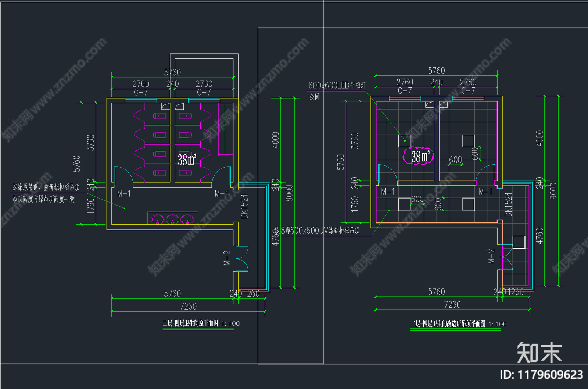Click the M-2 double door symbol, original plan

tap(241, 259)
